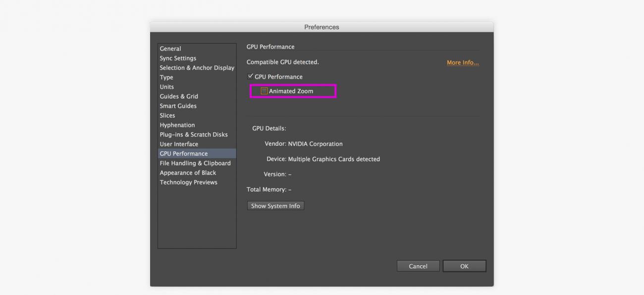This screenshot has width=644, height=295.
Task: Select Sync Settings category
Action: [x=197, y=58]
